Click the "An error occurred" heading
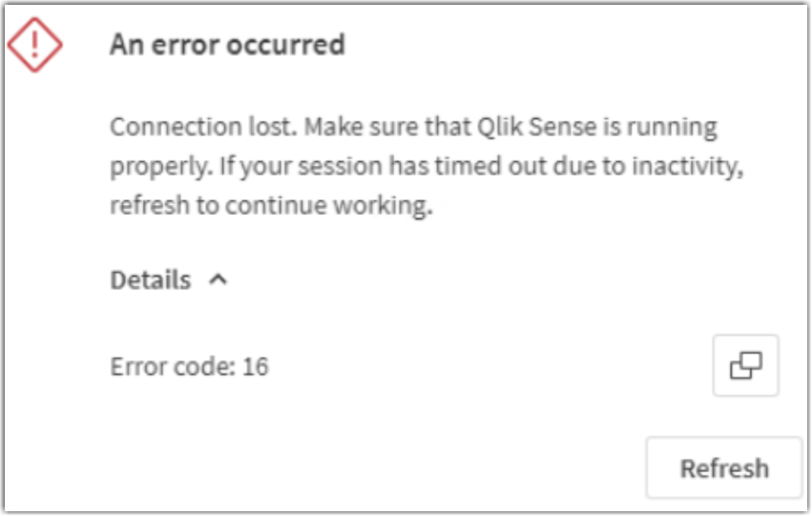 227,44
